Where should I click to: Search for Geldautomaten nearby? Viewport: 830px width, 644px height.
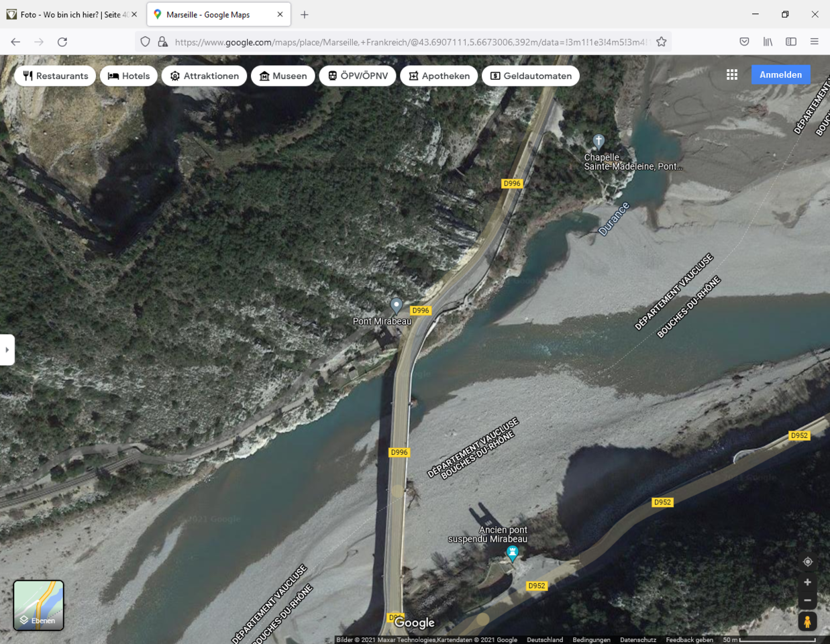(531, 76)
